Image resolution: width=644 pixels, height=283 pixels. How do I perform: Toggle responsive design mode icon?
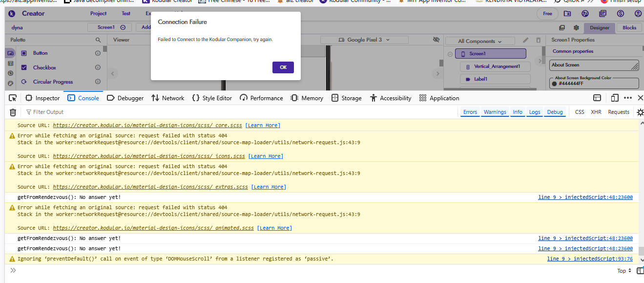pos(615,98)
